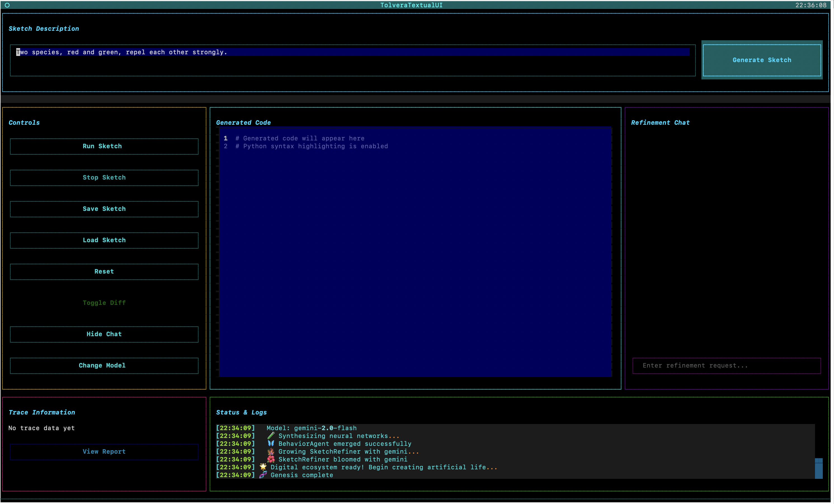Click line 1 in Generated Code editor

click(x=300, y=138)
